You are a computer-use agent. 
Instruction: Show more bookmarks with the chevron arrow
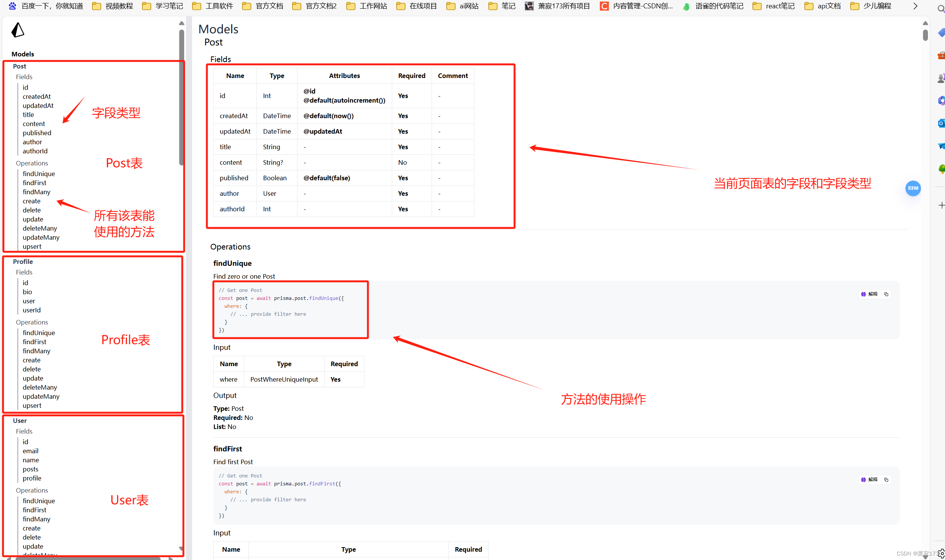pyautogui.click(x=915, y=6)
